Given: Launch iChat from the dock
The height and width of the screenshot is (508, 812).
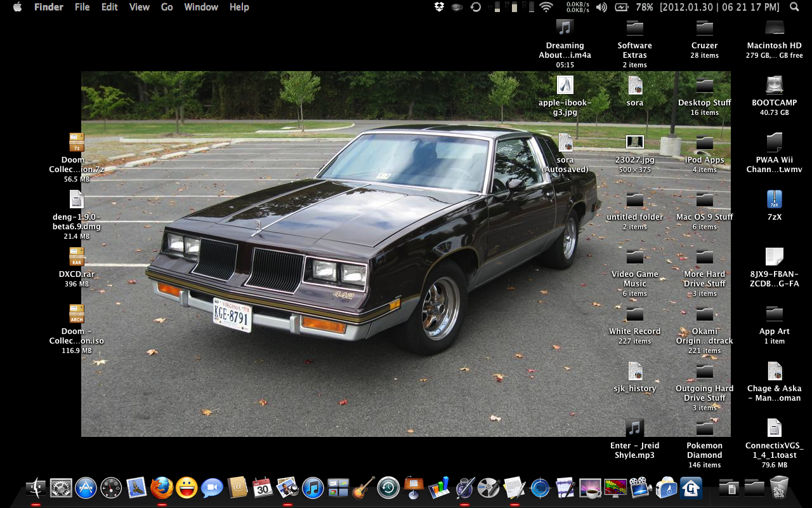Looking at the screenshot, I should [x=212, y=488].
